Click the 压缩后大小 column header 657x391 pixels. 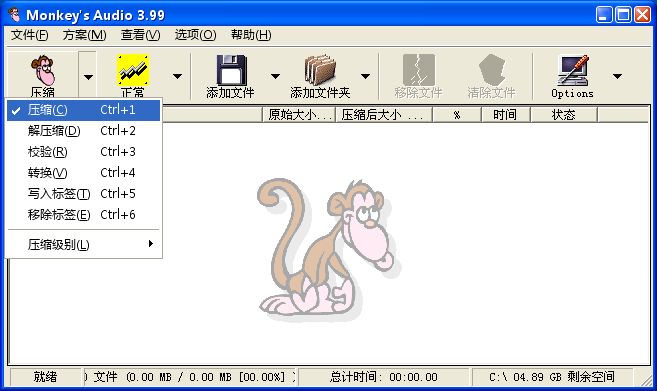click(384, 114)
